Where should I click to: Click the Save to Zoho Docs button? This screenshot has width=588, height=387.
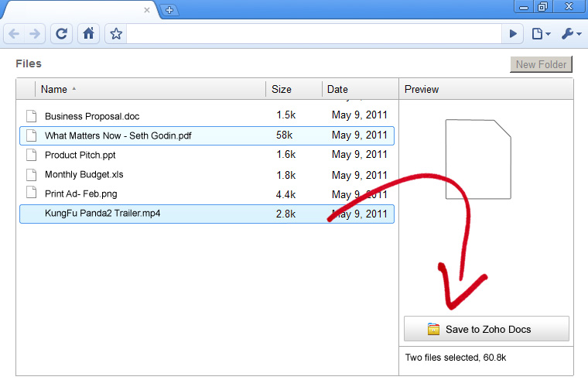[x=487, y=329]
